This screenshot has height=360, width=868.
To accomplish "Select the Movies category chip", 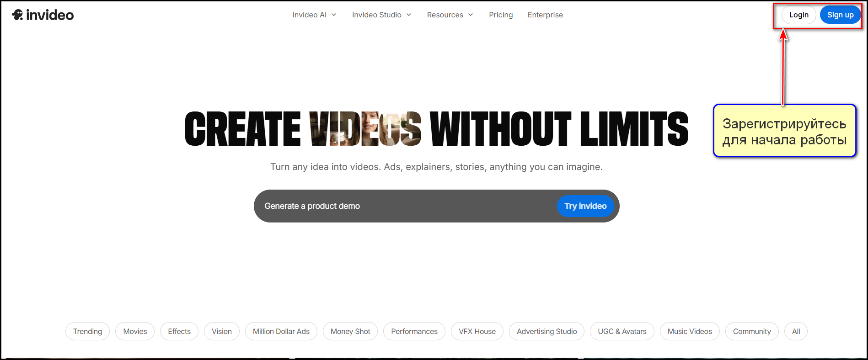I will point(135,331).
